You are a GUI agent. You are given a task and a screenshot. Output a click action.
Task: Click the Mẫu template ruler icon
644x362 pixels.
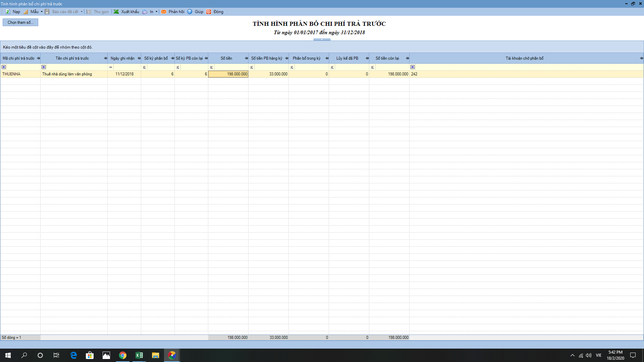pyautogui.click(x=26, y=12)
